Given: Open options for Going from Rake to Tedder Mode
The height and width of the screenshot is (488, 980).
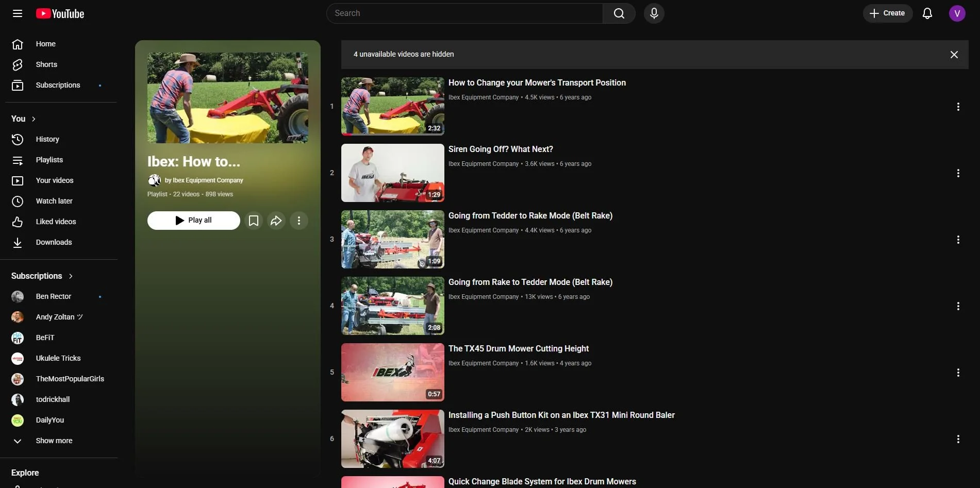Looking at the screenshot, I should (958, 306).
